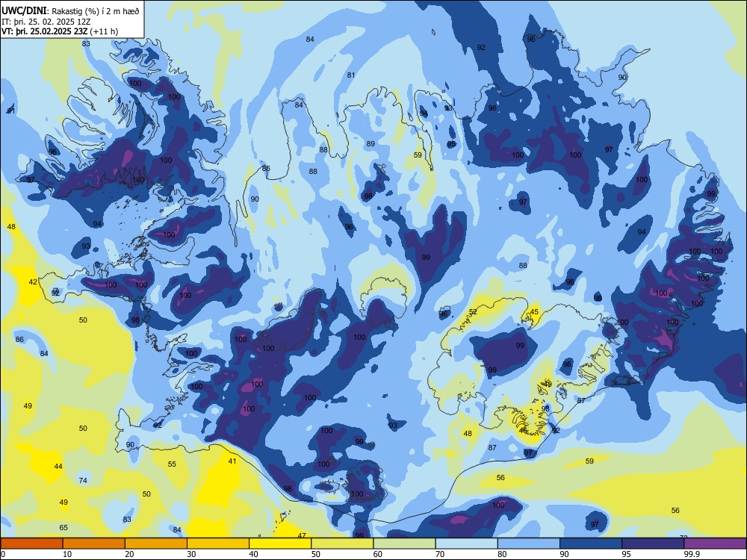
Task: Click the medium blue 80–90 legend swatch
Action: (x=529, y=544)
